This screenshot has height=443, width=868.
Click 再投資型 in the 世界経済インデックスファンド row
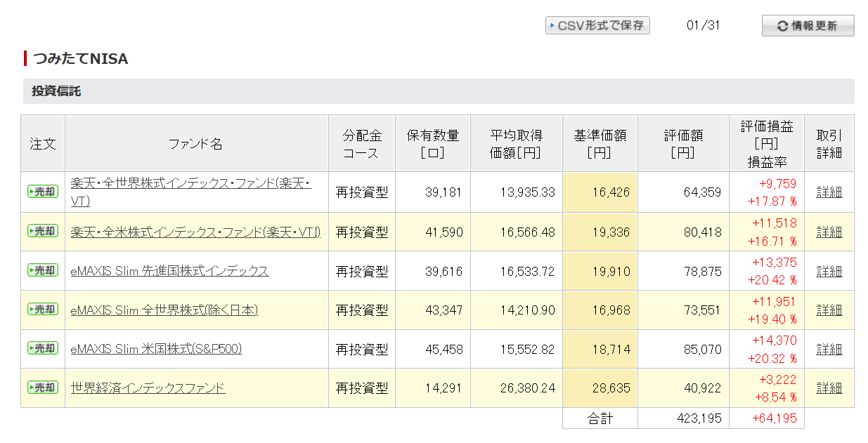pos(362,388)
